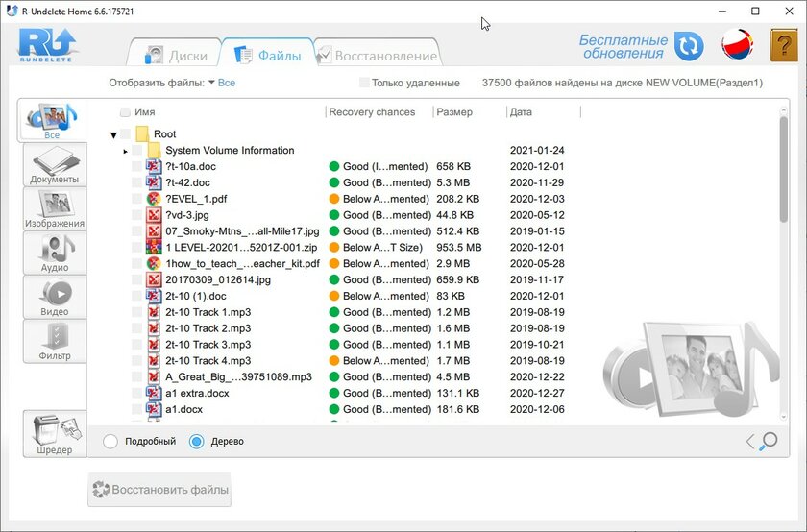Select the file 2t-10 Track 2.mp3

pos(208,328)
